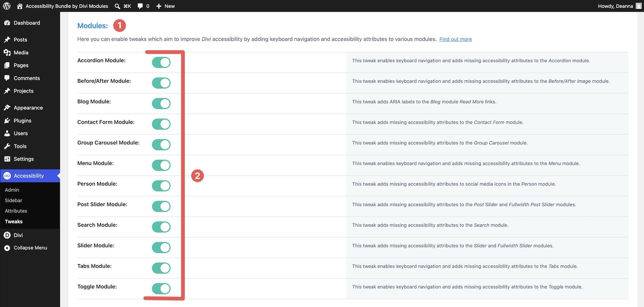
Task: Click the Dashboard gauge icon
Action: pos(7,23)
